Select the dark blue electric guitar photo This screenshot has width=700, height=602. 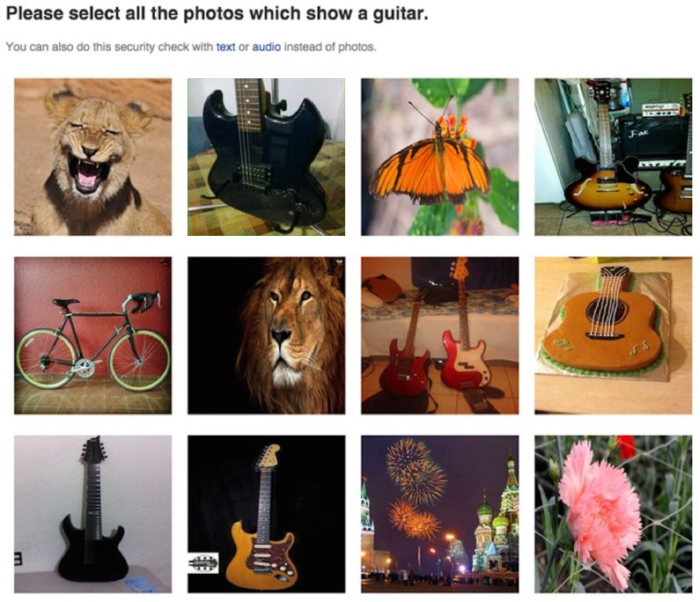pyautogui.click(x=266, y=157)
